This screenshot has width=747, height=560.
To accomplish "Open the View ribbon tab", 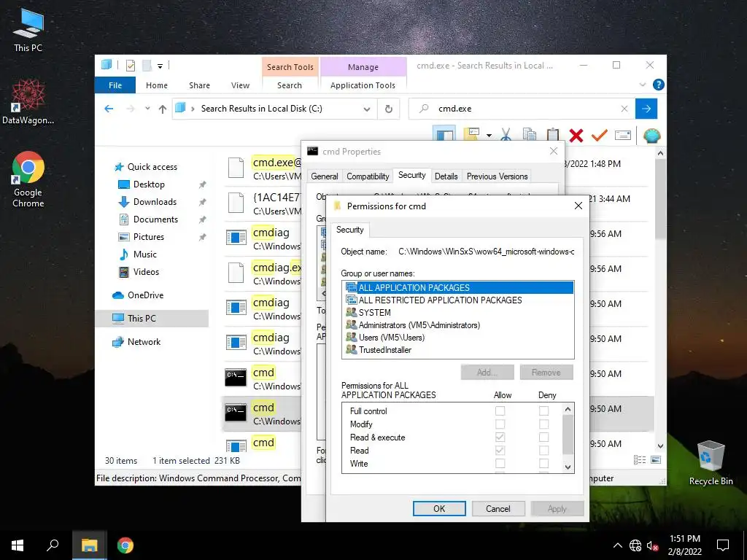I will coord(240,85).
